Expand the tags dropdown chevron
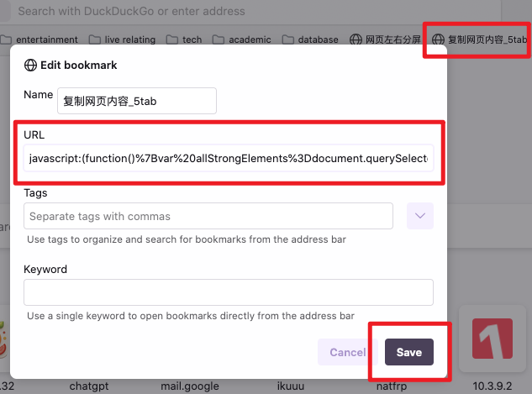The height and width of the screenshot is (394, 532). click(x=420, y=216)
